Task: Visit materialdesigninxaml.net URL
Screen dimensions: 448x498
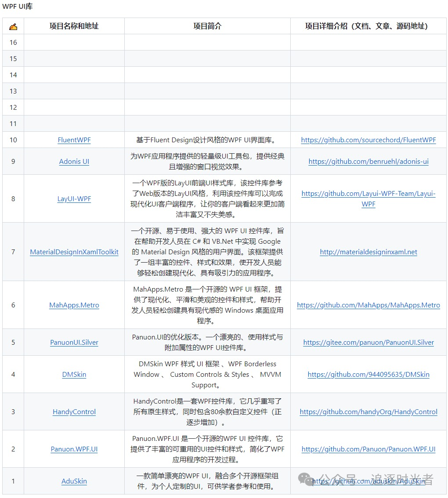Action: (368, 252)
